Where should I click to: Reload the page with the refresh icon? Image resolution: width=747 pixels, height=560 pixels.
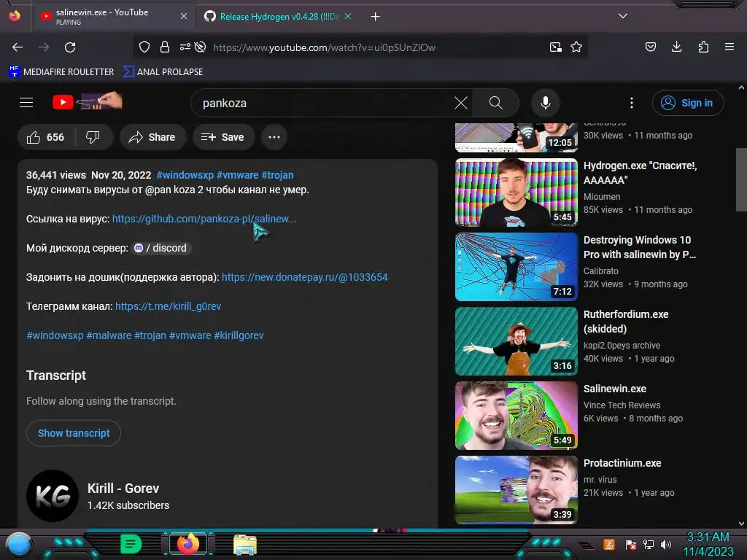(x=70, y=47)
